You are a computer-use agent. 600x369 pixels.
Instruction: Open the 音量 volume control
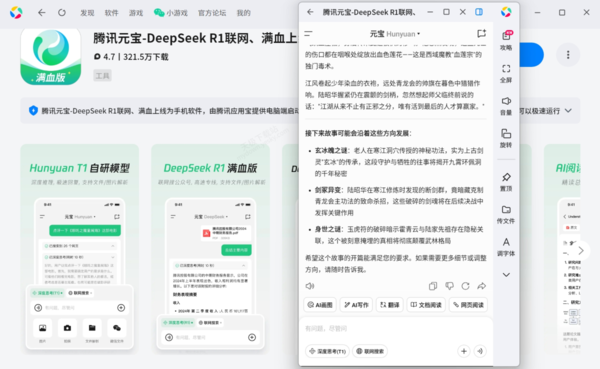coord(506,105)
